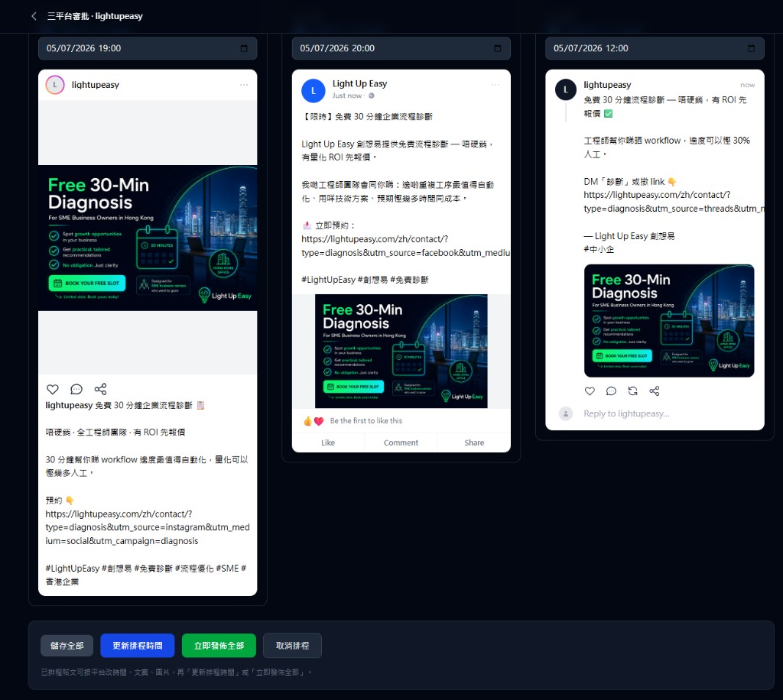
Task: Click 取消排程 cancel schedule button
Action: (x=292, y=646)
